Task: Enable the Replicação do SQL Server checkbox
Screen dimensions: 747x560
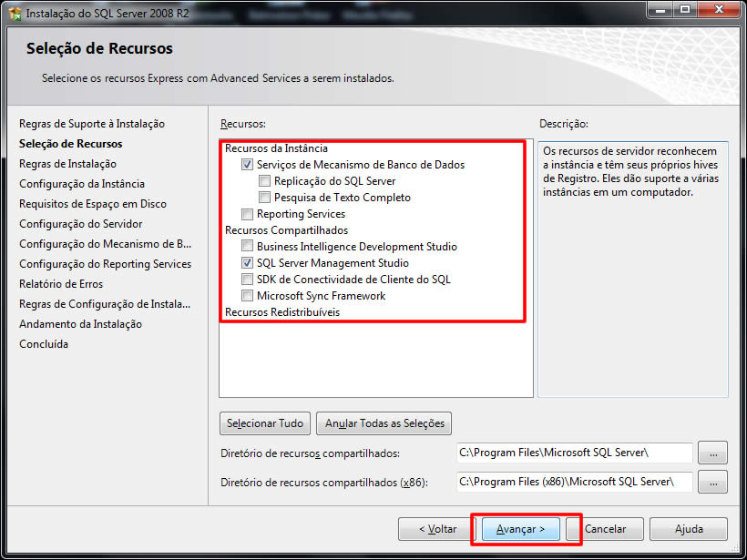Action: 265,181
